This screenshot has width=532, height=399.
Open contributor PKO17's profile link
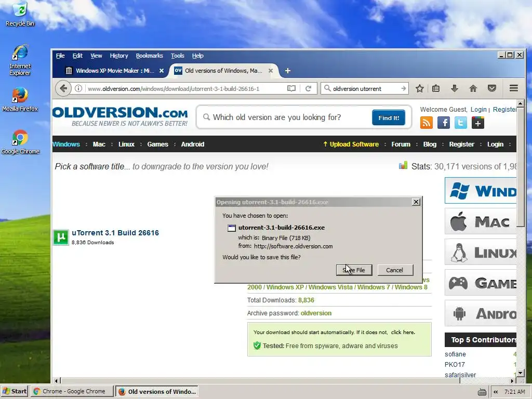pos(455,364)
